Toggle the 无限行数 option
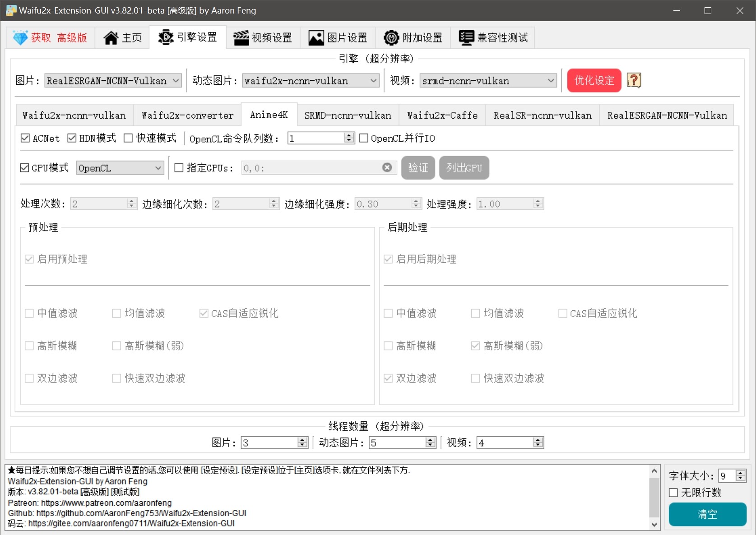The image size is (756, 535). pyautogui.click(x=674, y=493)
